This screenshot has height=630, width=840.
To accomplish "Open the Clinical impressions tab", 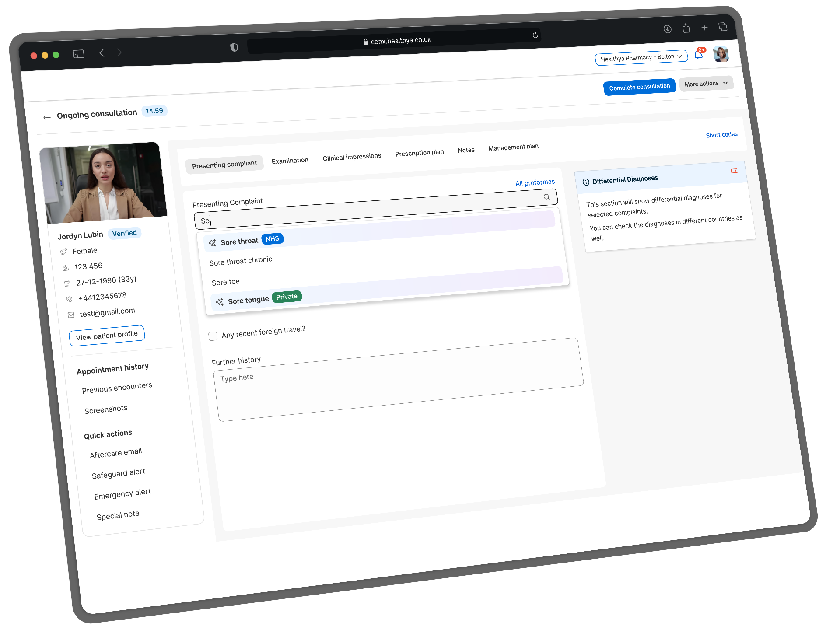I will pyautogui.click(x=352, y=157).
